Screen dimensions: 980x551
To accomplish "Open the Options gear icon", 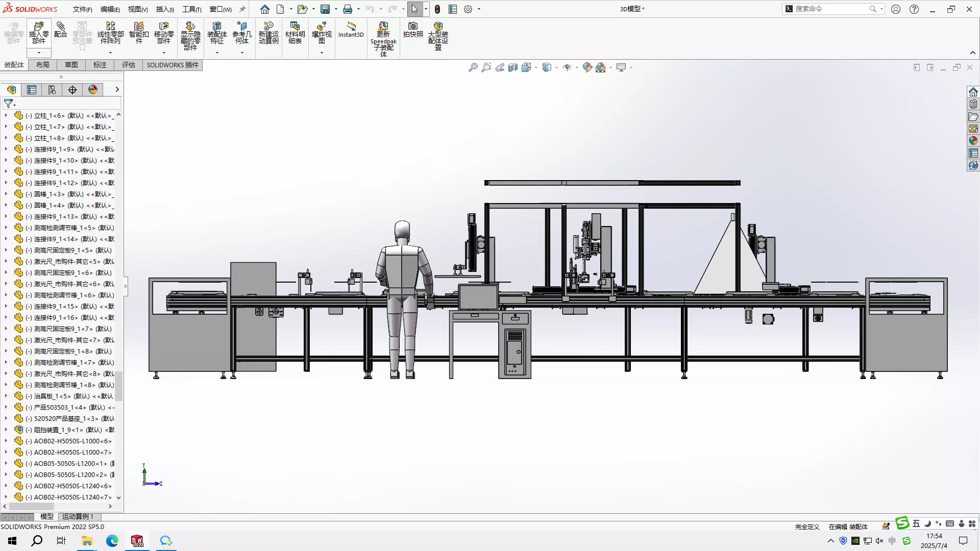I will click(468, 9).
